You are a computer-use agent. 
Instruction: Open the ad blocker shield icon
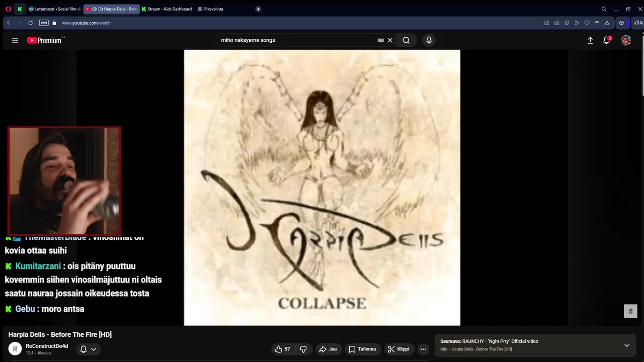(x=567, y=23)
